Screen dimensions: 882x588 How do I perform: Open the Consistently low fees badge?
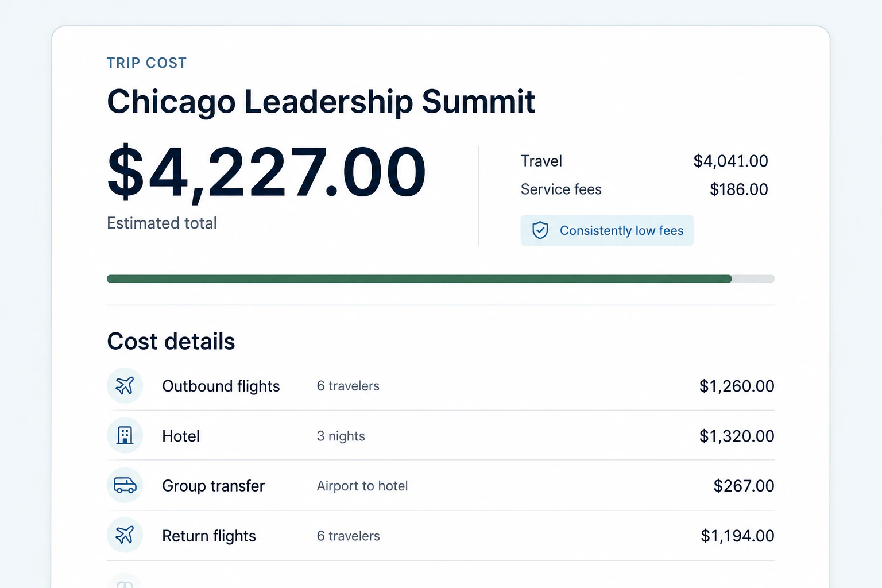click(607, 230)
